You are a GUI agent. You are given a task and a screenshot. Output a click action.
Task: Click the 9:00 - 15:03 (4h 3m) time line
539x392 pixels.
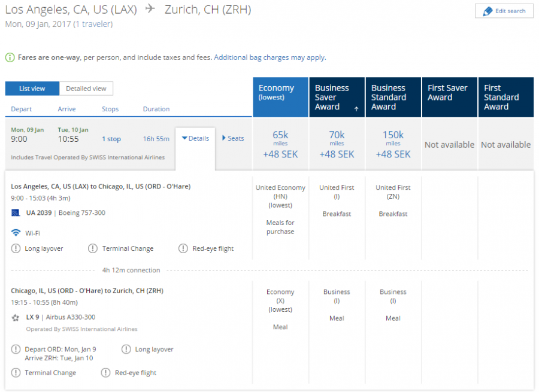tap(41, 198)
